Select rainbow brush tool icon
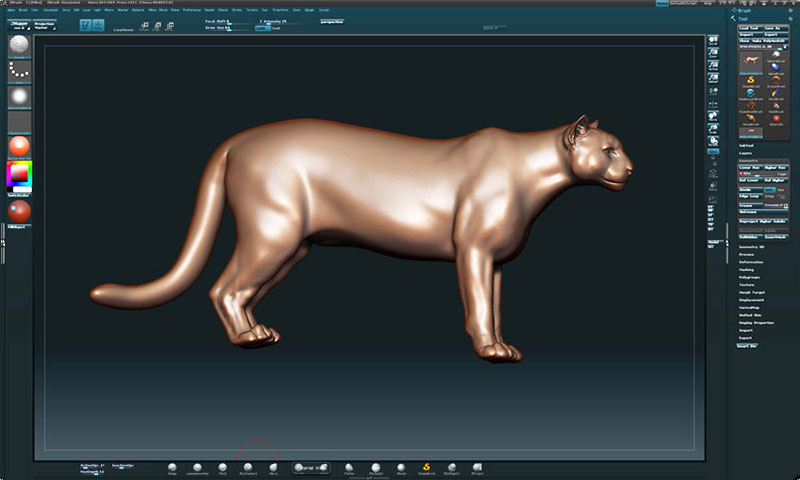This screenshot has width=800, height=480. [776, 93]
